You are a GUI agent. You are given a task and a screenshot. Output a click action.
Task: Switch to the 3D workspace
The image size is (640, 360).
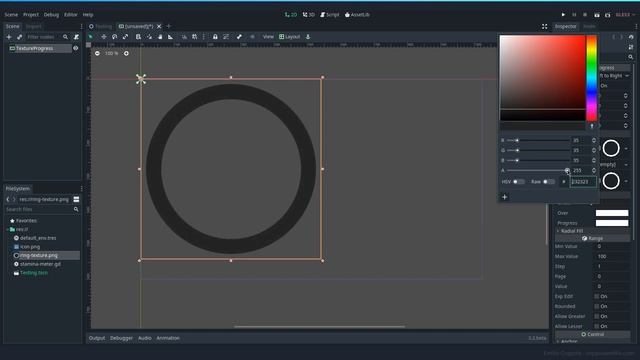[309, 15]
